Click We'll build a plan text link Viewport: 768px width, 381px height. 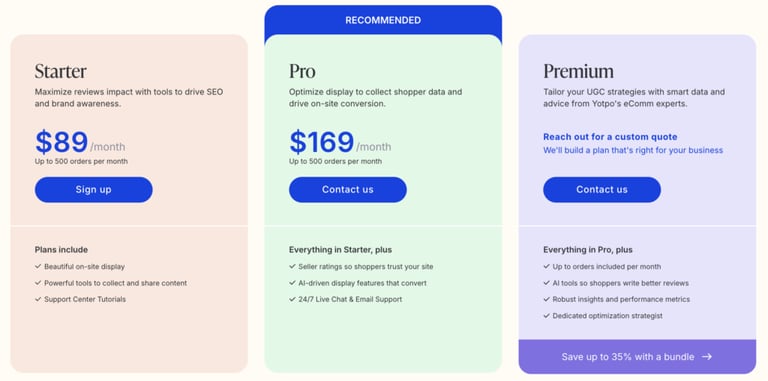pos(633,150)
